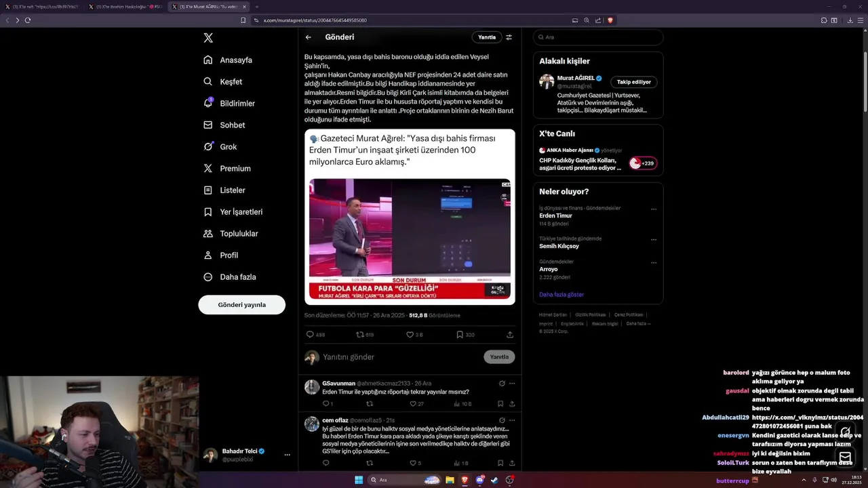Click the Takip ediliyor button
This screenshot has width=868, height=488.
click(633, 82)
